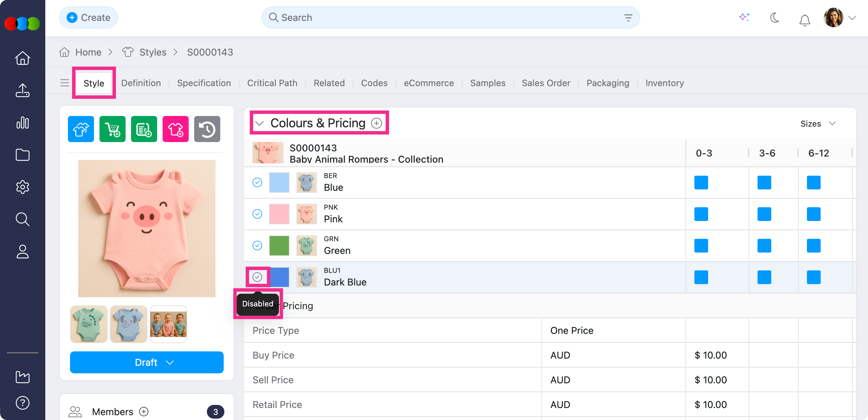Switch to the Specification tab
Viewport: 868px width, 420px height.
point(204,83)
